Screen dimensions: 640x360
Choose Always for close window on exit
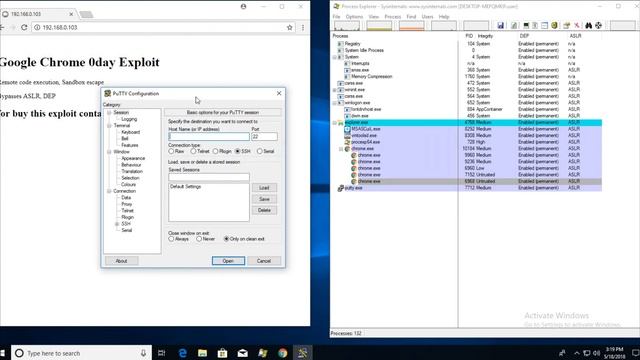(x=171, y=239)
